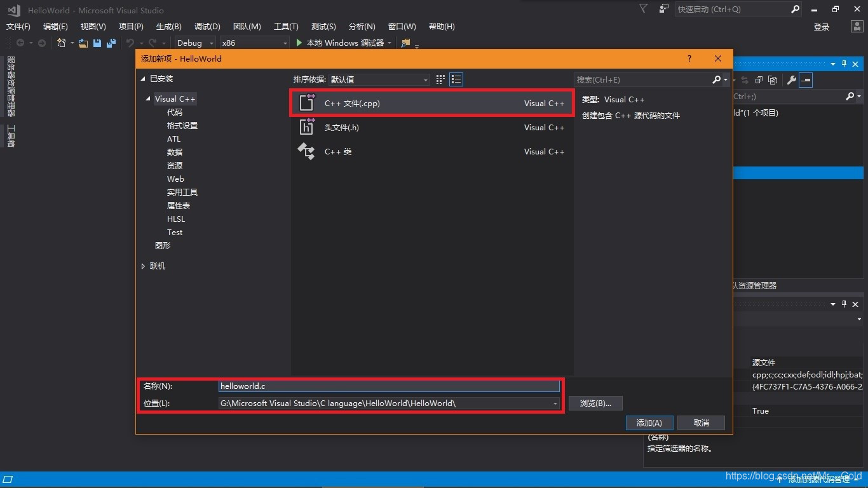Open the 文件(F) menu

pyautogui.click(x=18, y=26)
